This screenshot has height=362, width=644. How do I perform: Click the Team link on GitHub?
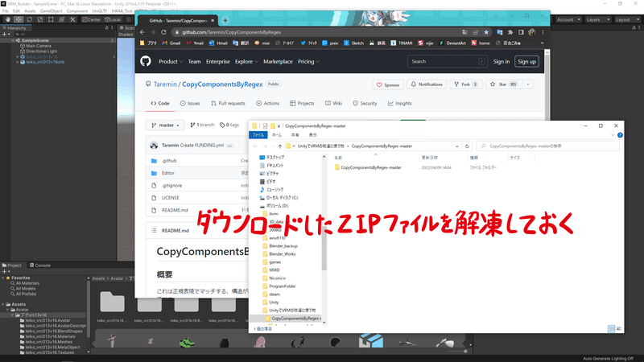[194, 62]
